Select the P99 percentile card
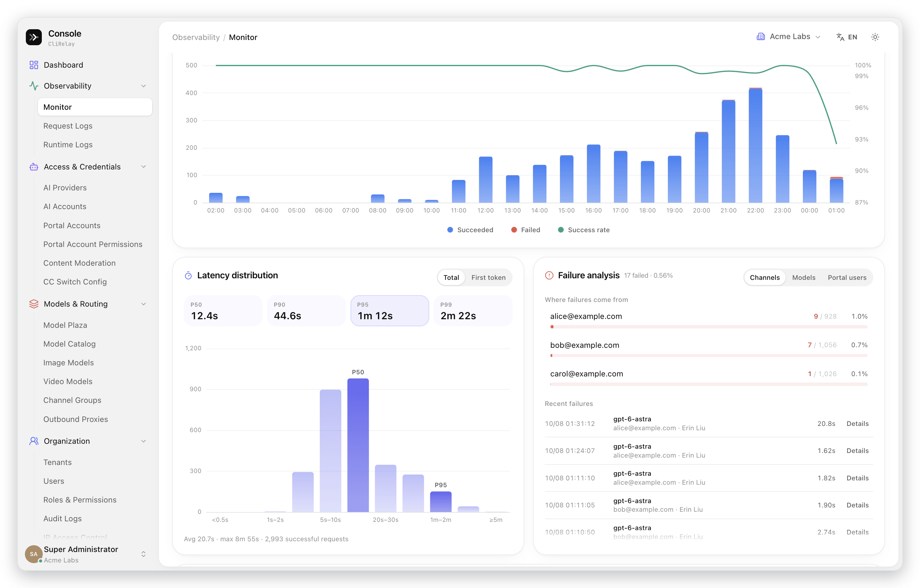This screenshot has height=588, width=920. pyautogui.click(x=473, y=311)
